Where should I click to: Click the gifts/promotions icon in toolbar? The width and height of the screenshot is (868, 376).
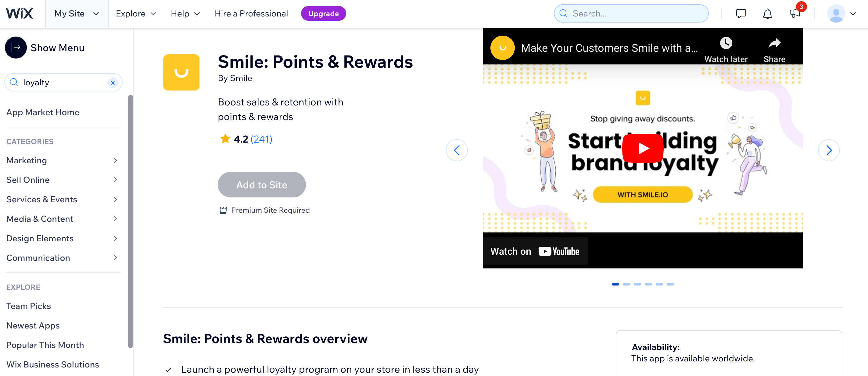(795, 13)
